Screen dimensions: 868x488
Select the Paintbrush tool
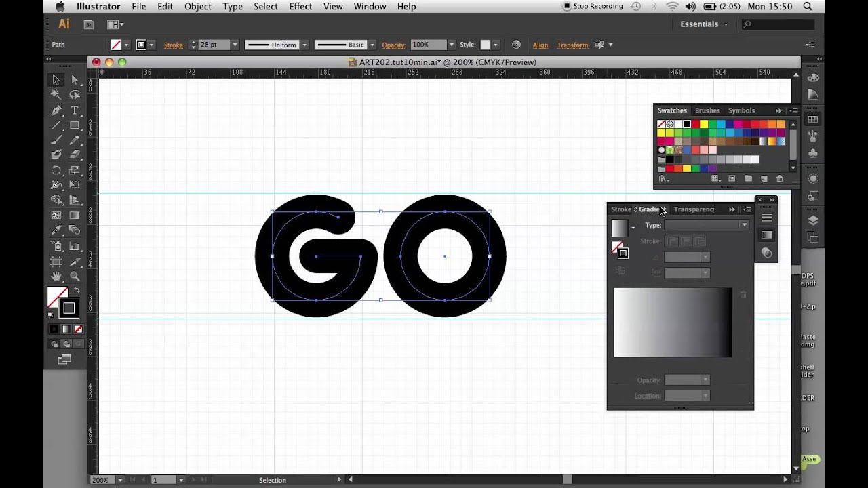click(x=56, y=140)
